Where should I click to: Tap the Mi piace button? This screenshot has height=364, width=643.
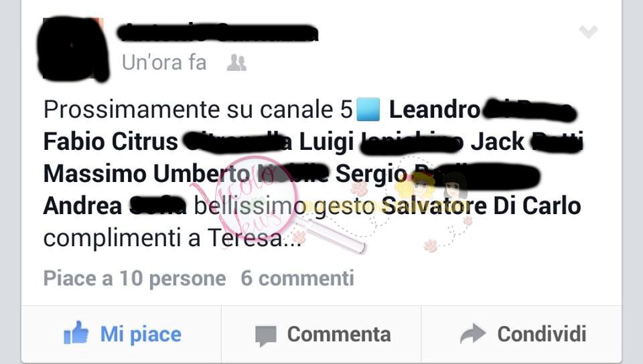121,334
